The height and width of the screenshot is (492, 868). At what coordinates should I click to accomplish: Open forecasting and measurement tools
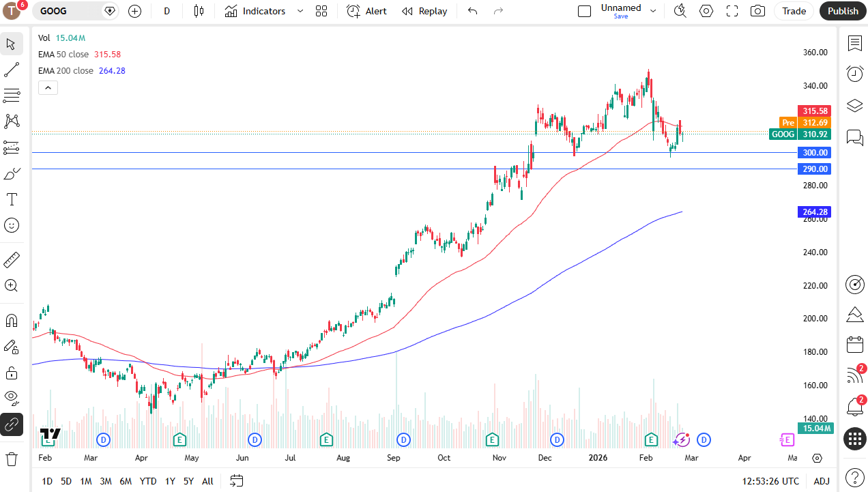pos(12,147)
